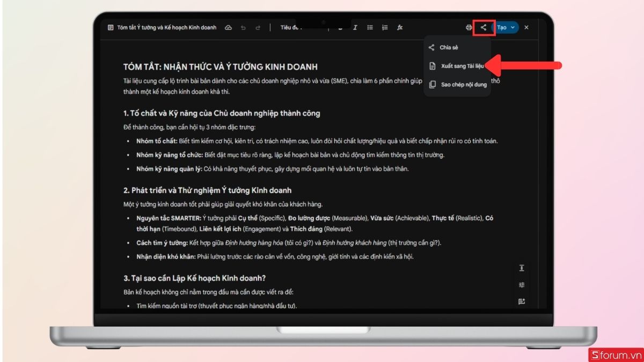Click the line Bản kế hoạch không chỉ nằm
Viewport: 644px width, 362px height.
208,292
